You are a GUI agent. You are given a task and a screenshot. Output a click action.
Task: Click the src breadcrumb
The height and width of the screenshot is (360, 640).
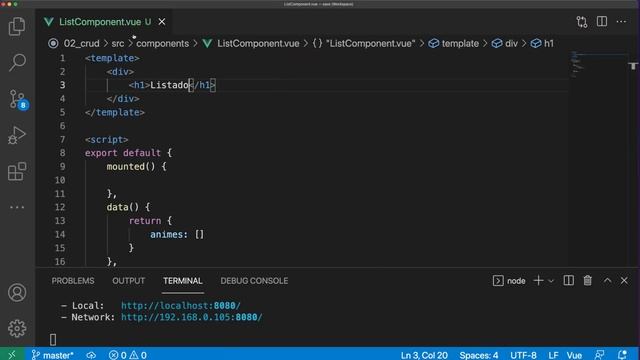pyautogui.click(x=118, y=43)
